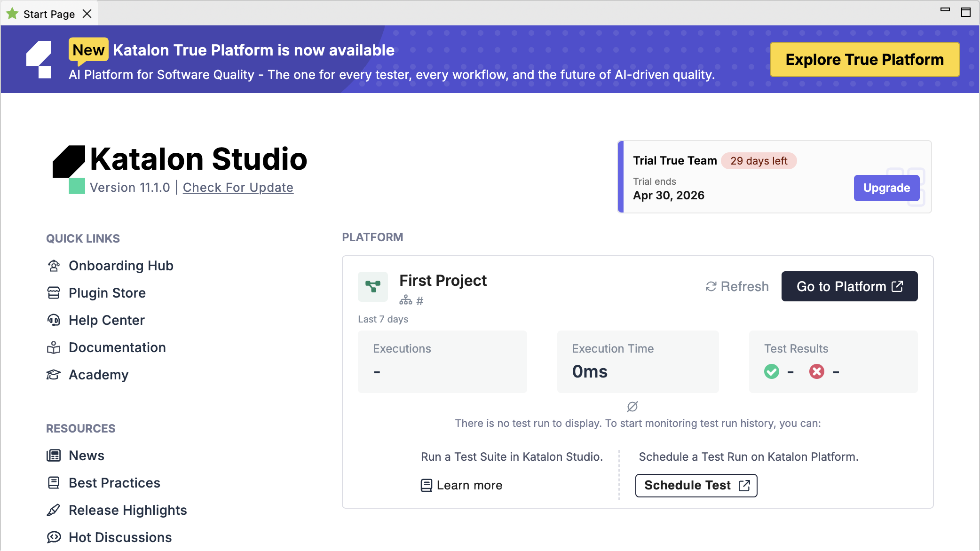
Task: Click the Release Highlights pen icon
Action: [x=54, y=510]
